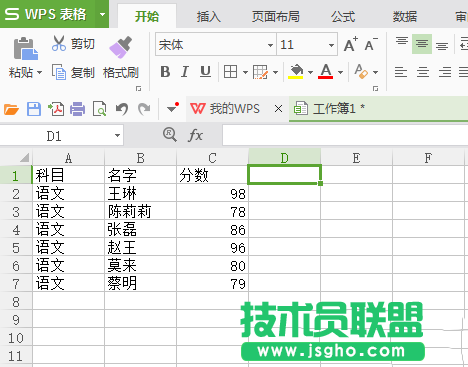The height and width of the screenshot is (367, 468).
Task: Open clear formatting dropdown arrow
Action: click(x=376, y=72)
